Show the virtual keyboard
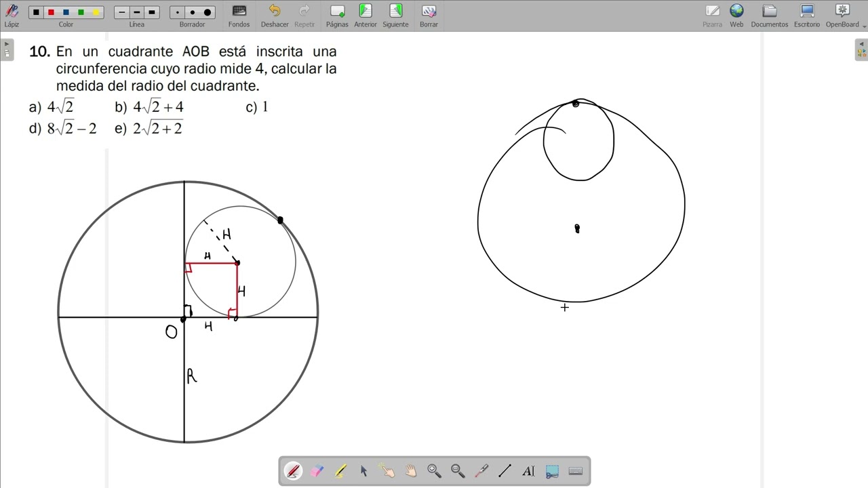Image resolution: width=868 pixels, height=488 pixels. point(576,471)
